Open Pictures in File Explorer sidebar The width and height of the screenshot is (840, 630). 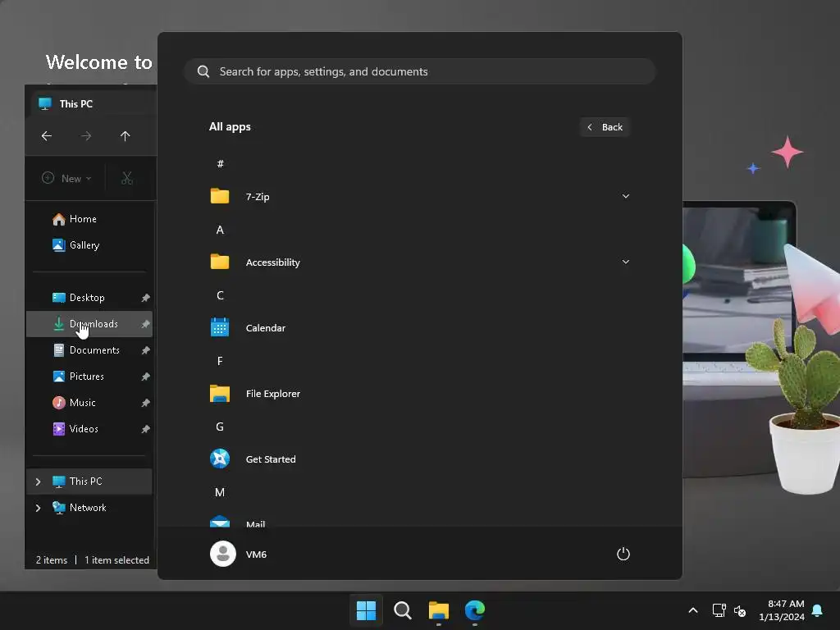pos(89,377)
